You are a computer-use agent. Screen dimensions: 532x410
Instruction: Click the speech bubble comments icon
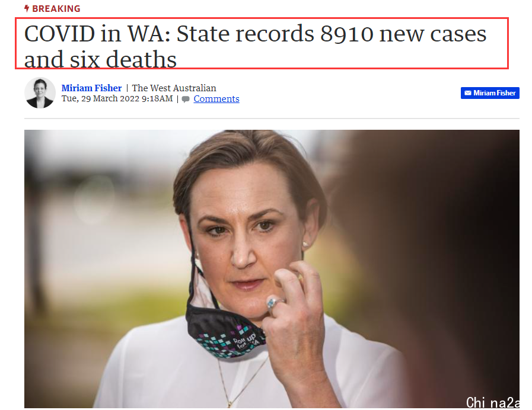(186, 100)
